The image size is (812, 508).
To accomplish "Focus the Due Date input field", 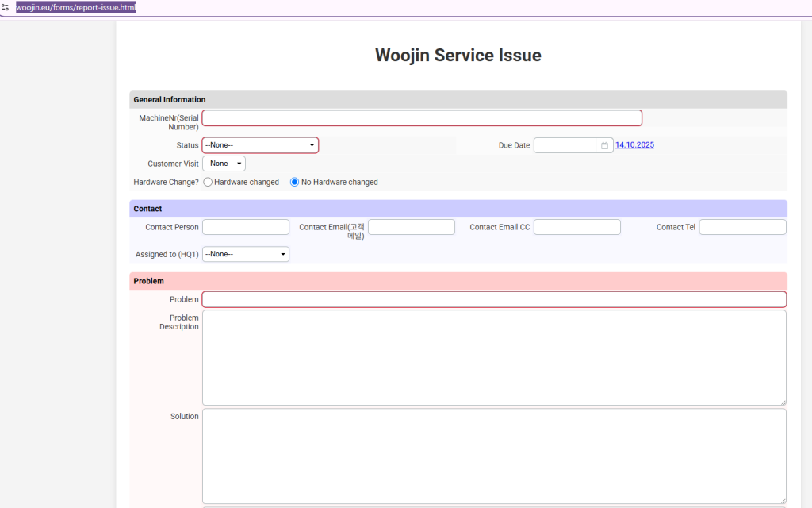I will coord(565,145).
